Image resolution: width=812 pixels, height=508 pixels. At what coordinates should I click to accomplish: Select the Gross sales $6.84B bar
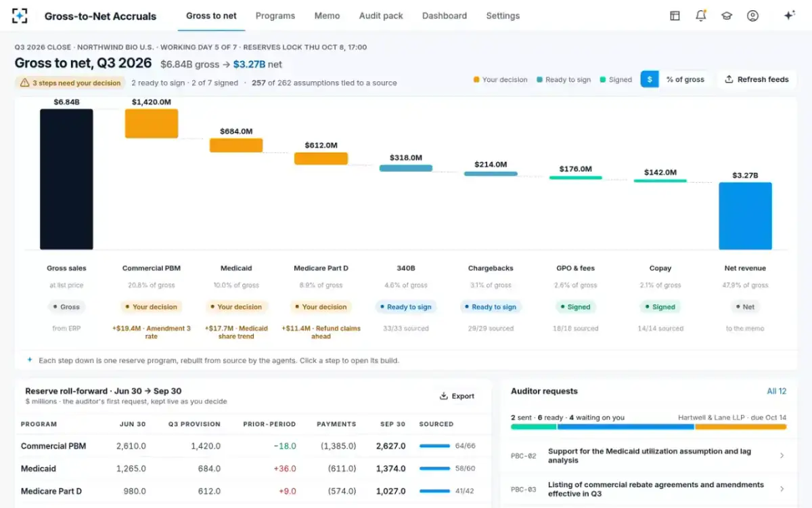[x=66, y=179]
